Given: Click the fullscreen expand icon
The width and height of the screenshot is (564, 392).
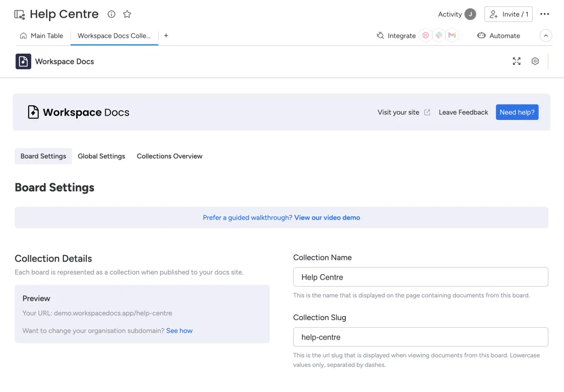Looking at the screenshot, I should coord(516,61).
